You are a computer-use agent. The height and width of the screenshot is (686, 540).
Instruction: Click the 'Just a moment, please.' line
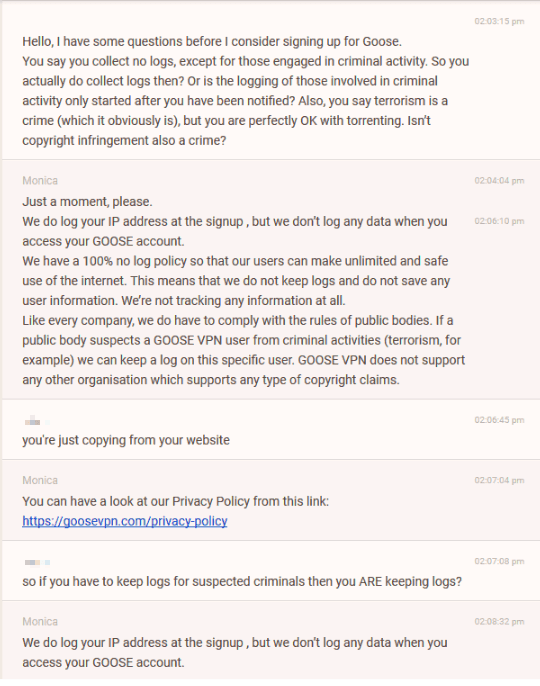pyautogui.click(x=88, y=202)
